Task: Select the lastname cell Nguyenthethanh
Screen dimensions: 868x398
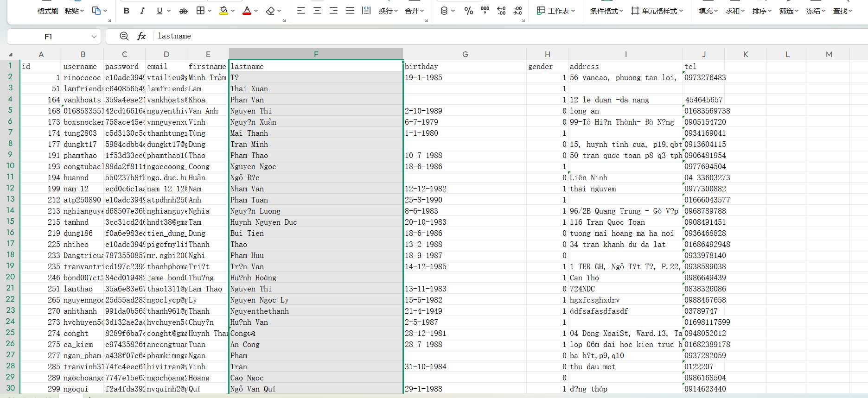Action: point(316,311)
